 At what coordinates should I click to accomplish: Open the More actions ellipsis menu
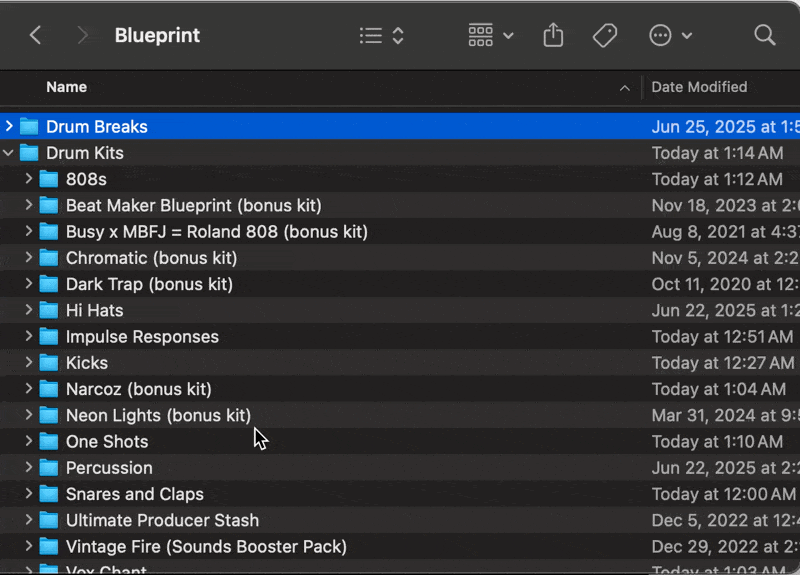click(670, 36)
